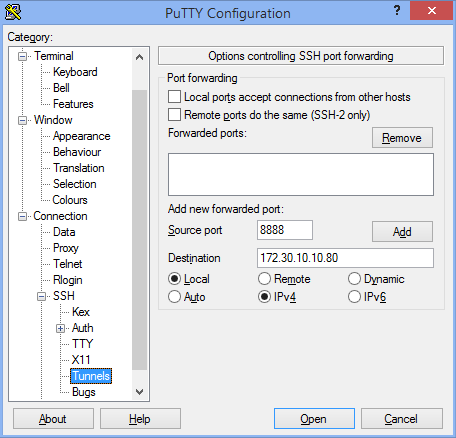
Task: Open the Proxy category
Action: point(66,248)
